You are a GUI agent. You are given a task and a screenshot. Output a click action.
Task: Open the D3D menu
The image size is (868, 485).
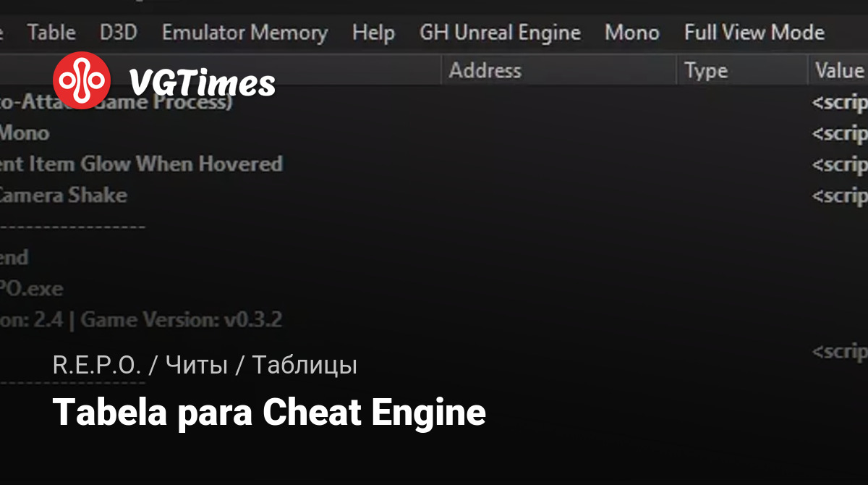click(119, 33)
